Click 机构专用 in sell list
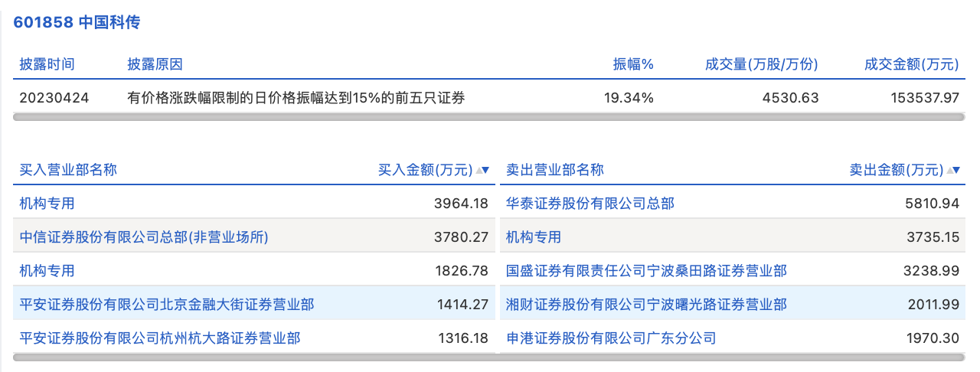Viewport: 980px width, 372px height. 534,237
